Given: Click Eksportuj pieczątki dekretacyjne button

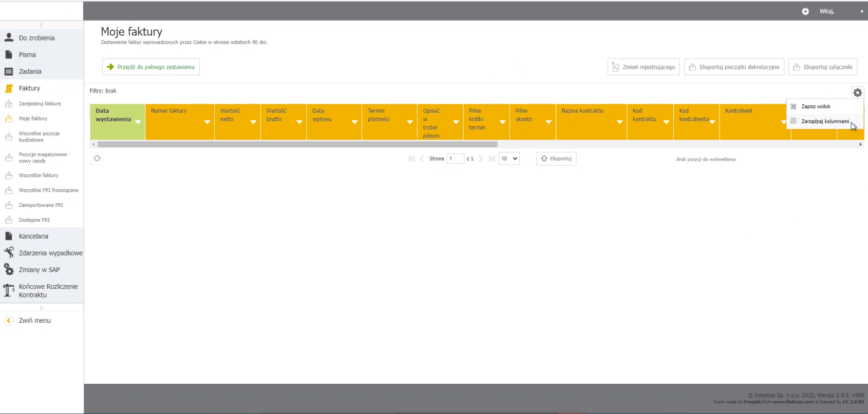Looking at the screenshot, I should (x=734, y=67).
